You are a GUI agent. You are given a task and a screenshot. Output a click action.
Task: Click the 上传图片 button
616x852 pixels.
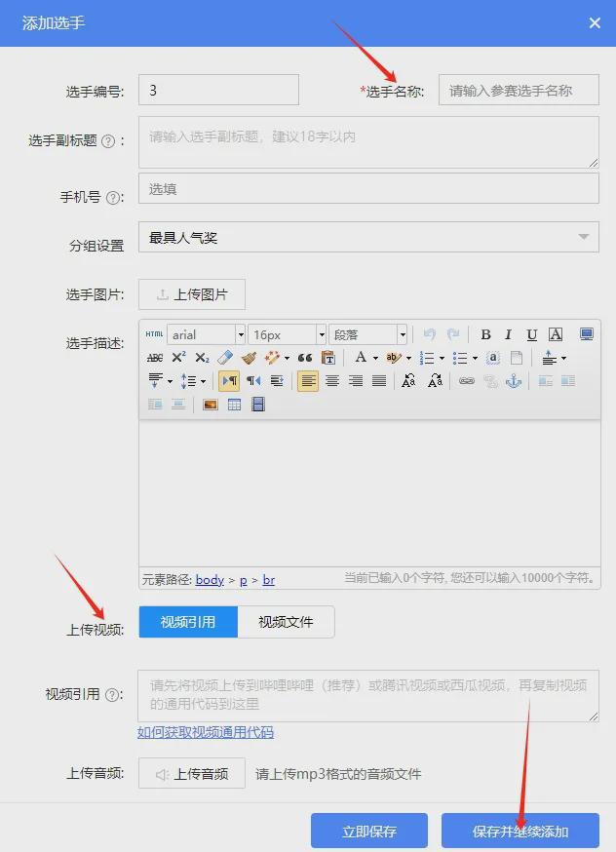tap(192, 294)
